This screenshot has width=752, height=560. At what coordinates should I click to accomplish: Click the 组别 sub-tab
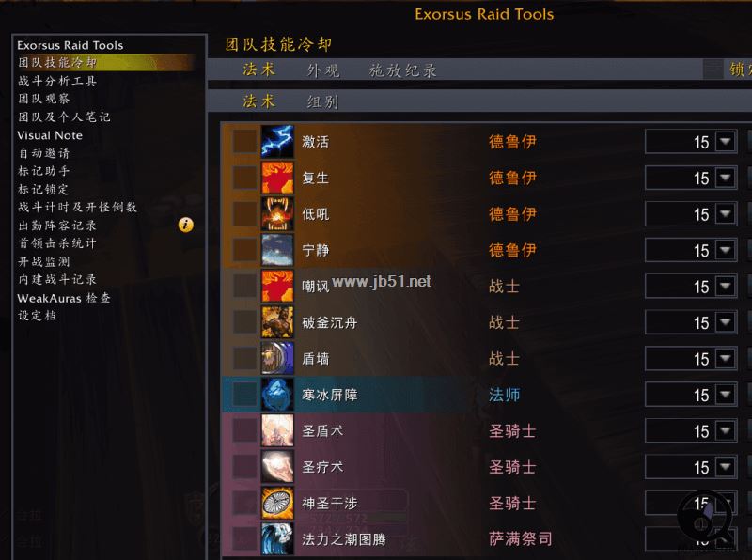(322, 101)
